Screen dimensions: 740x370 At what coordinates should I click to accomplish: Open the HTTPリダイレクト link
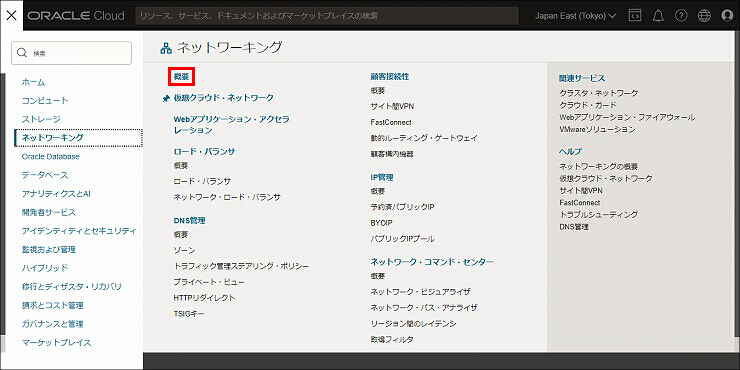[204, 298]
